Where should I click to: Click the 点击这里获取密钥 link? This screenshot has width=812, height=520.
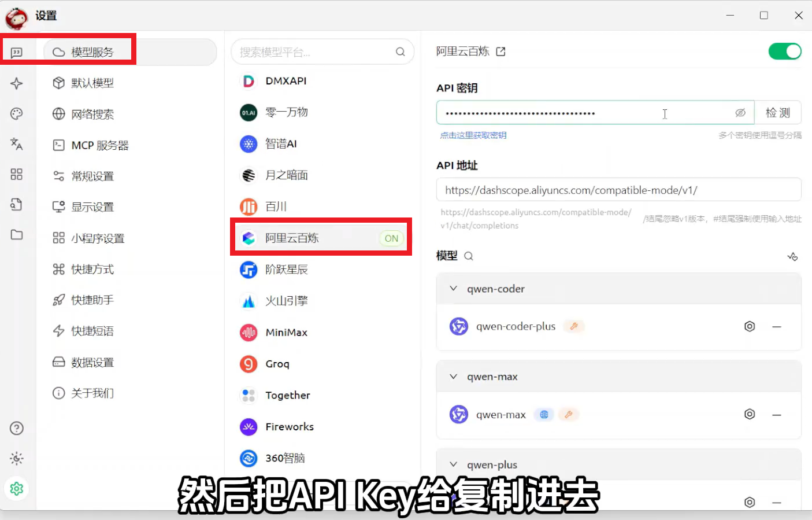(x=473, y=135)
